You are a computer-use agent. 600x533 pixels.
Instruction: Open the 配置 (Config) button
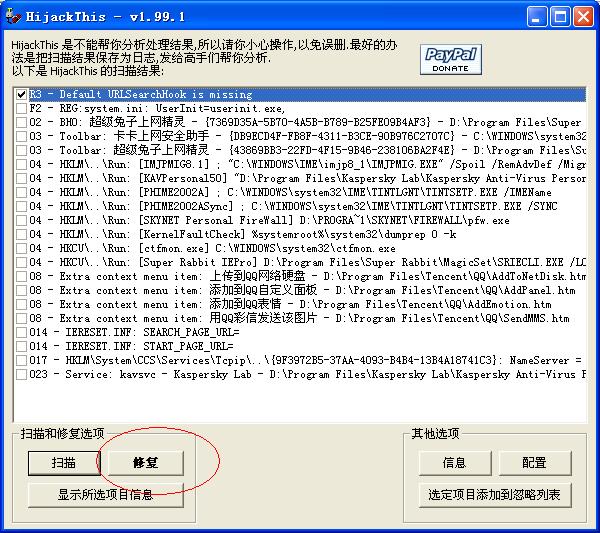click(x=535, y=463)
